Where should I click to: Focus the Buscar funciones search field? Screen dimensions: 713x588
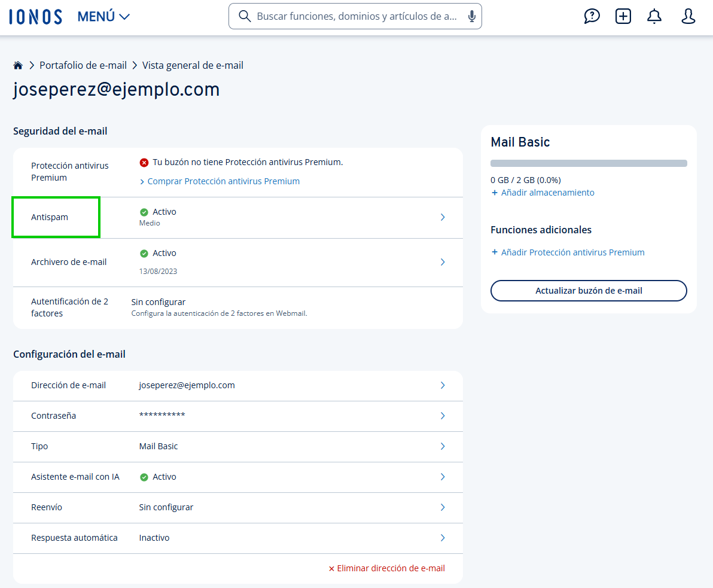point(355,16)
